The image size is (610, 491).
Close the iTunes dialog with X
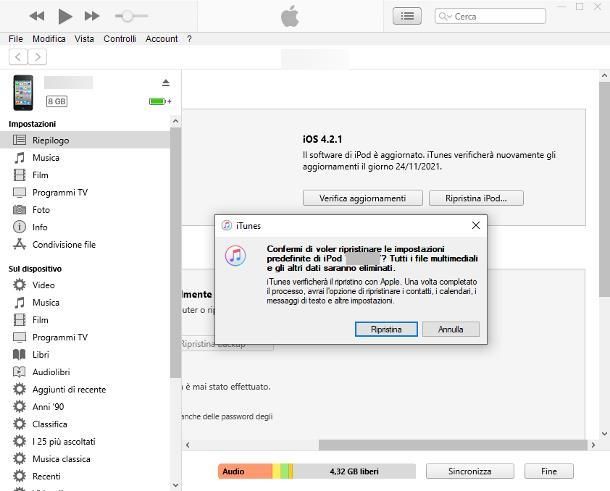[476, 225]
